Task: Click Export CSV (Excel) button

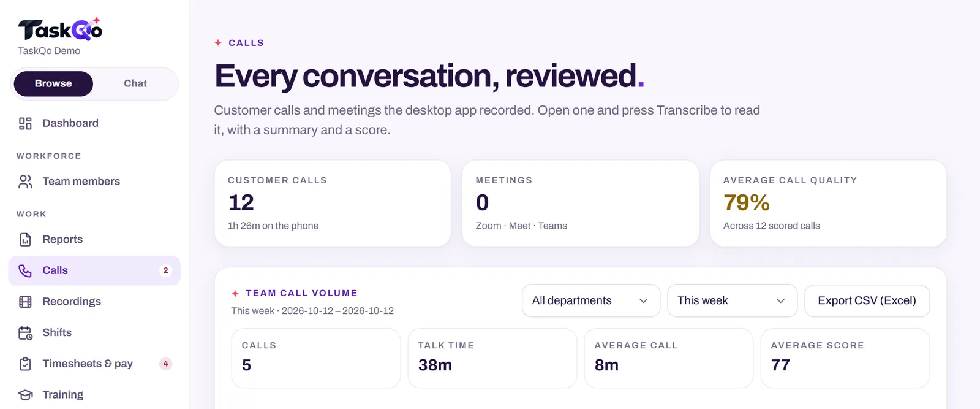Action: 867,300
